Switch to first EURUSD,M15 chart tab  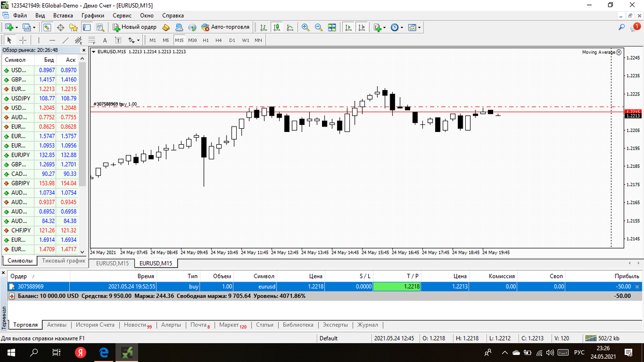point(112,263)
